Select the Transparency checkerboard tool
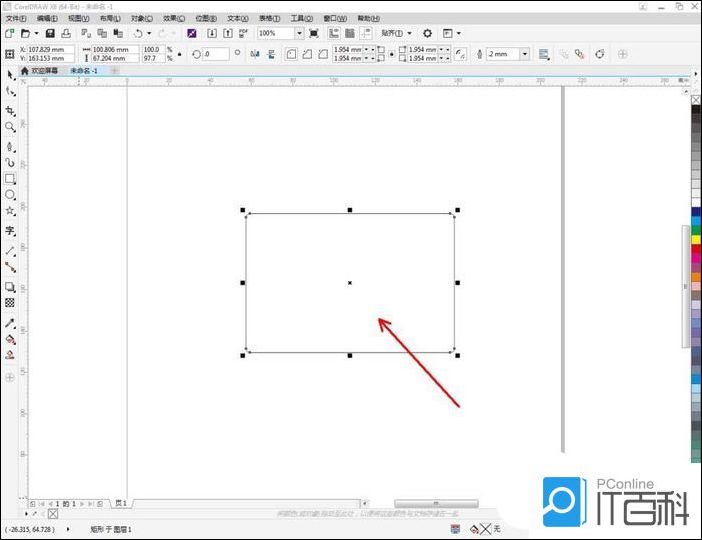Image resolution: width=702 pixels, height=540 pixels. [x=10, y=303]
